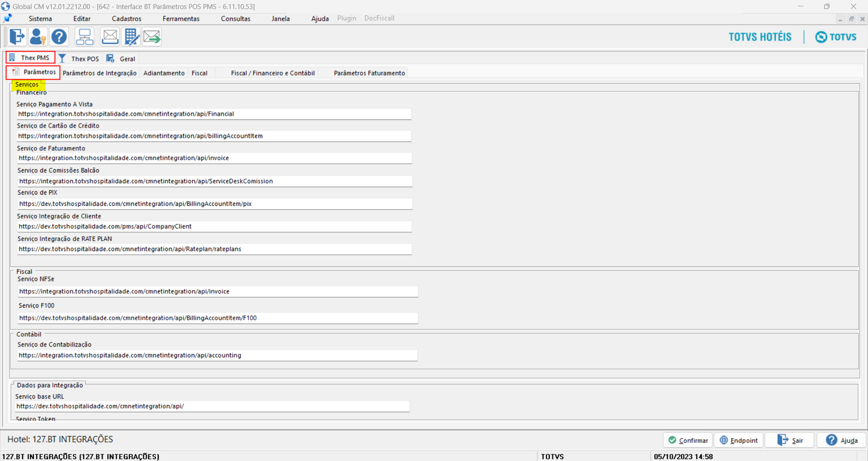Open the DocFiscall menu
868x461 pixels.
(379, 18)
